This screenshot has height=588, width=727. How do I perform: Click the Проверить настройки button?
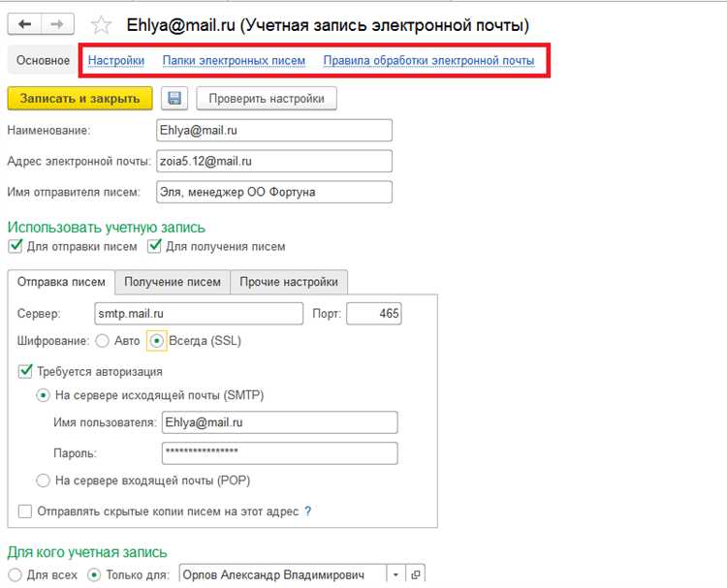pos(267,98)
